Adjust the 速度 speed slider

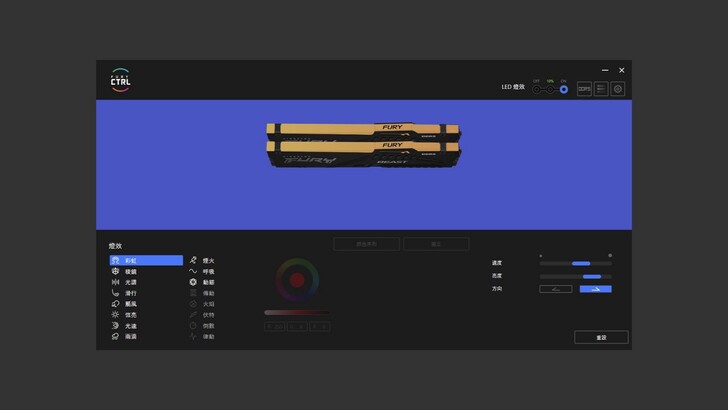(576, 263)
